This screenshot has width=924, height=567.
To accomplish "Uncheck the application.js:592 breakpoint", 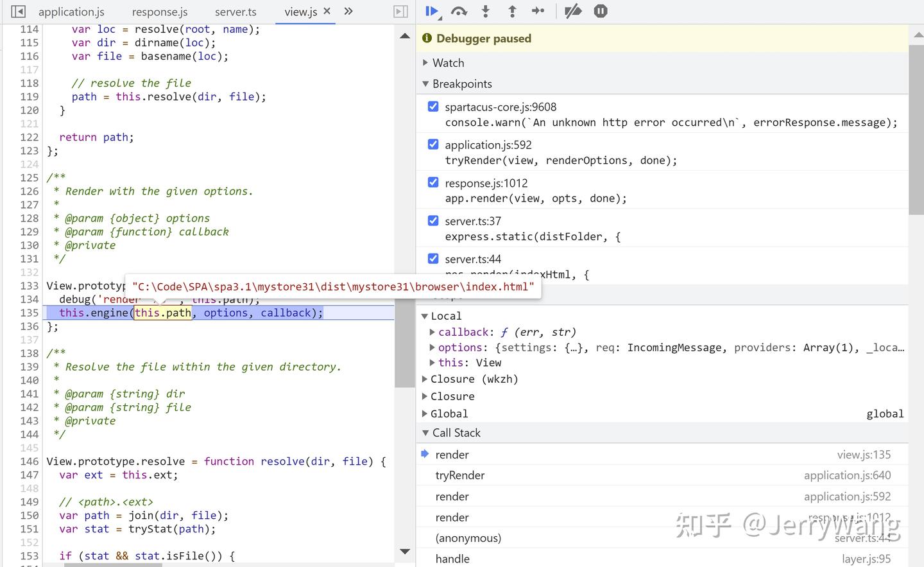I will tap(433, 144).
